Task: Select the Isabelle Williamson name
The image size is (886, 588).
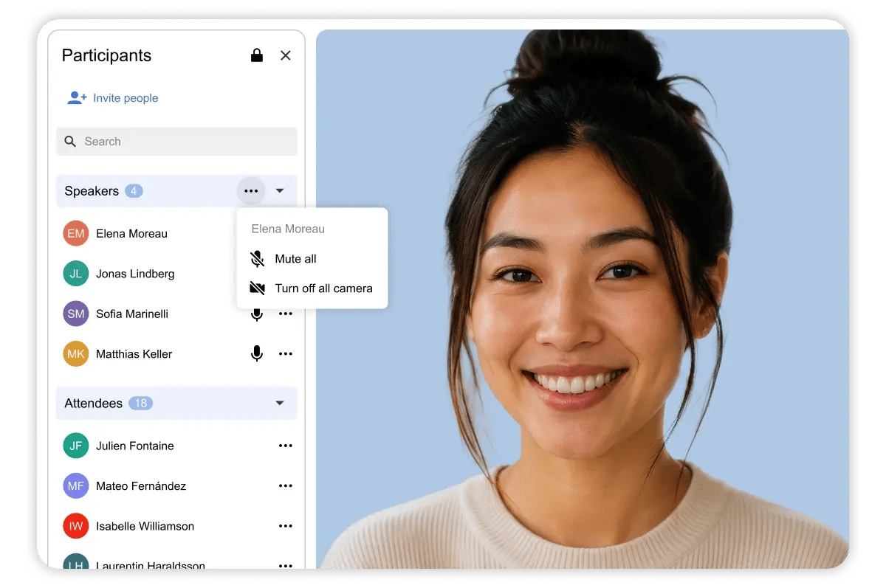Action: click(x=145, y=526)
